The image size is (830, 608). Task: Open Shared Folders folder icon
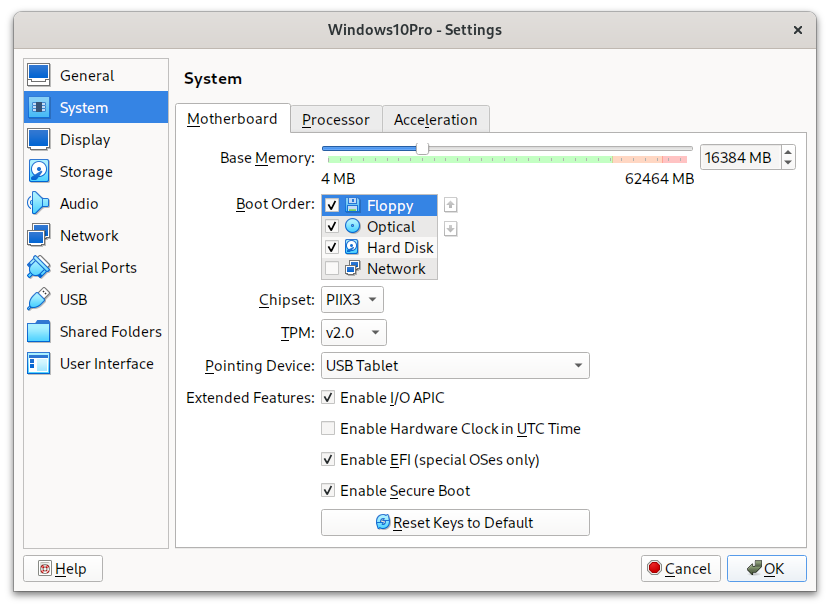39,331
